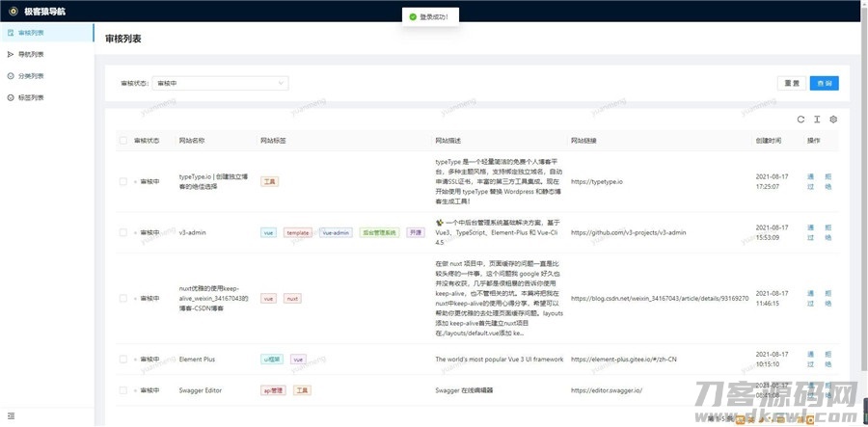
Task: Select the Element Plus row checkbox
Action: (x=122, y=359)
